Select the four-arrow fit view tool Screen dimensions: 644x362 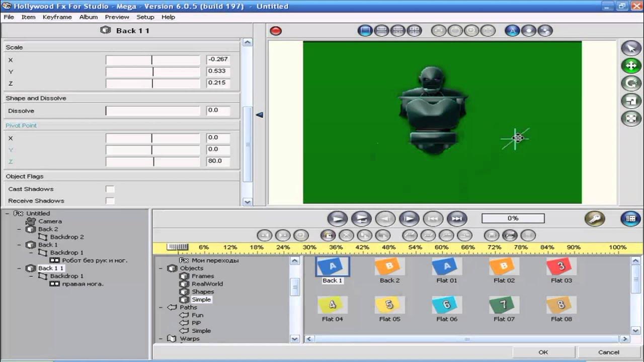(x=630, y=119)
